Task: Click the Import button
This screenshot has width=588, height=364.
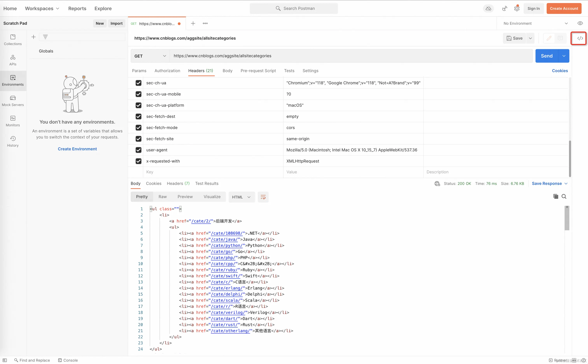Action: point(116,23)
